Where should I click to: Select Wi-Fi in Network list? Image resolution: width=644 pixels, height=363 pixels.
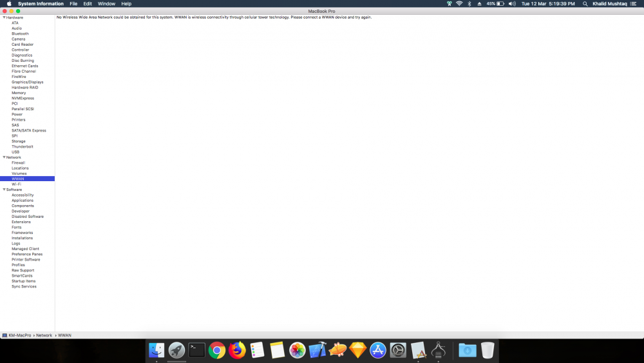[17, 184]
